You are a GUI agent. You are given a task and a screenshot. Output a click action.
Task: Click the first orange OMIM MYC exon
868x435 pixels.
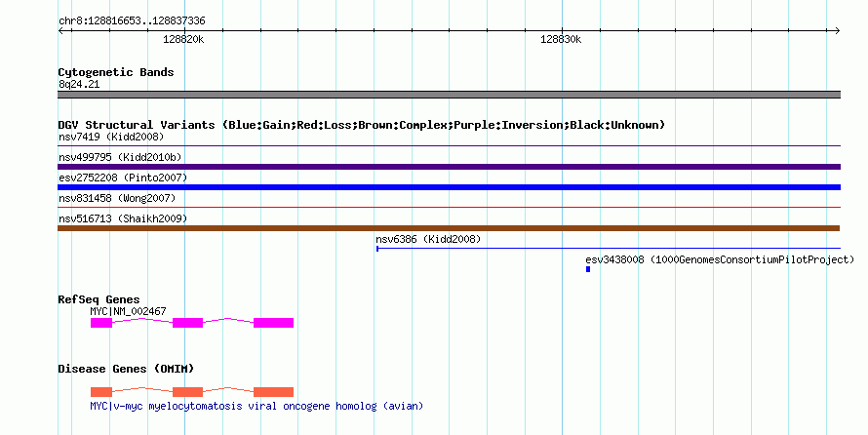[101, 392]
